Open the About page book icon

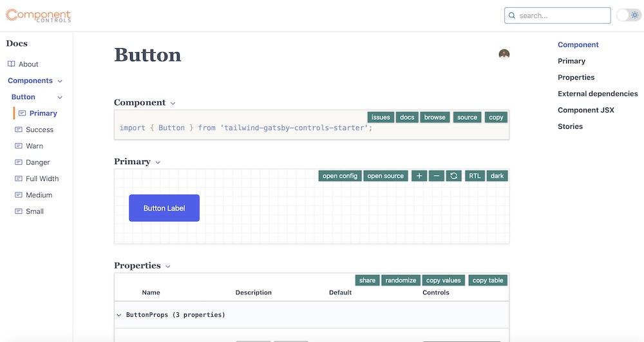tap(11, 64)
